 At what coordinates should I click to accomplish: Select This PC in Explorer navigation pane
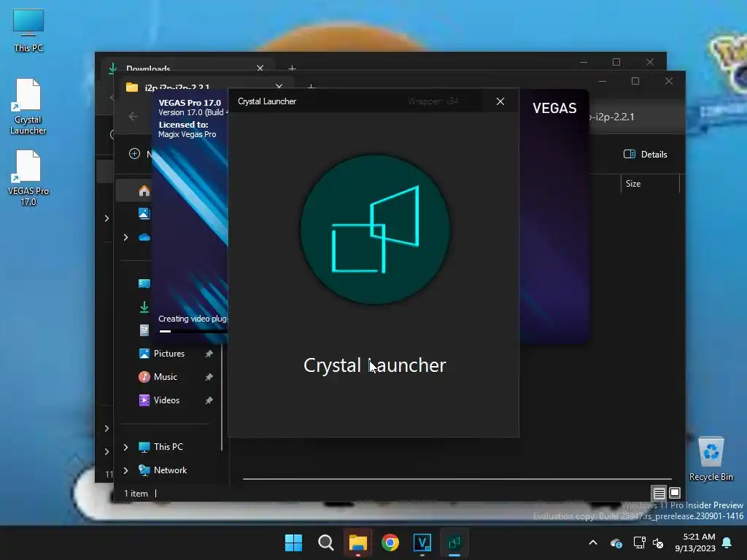tap(169, 447)
